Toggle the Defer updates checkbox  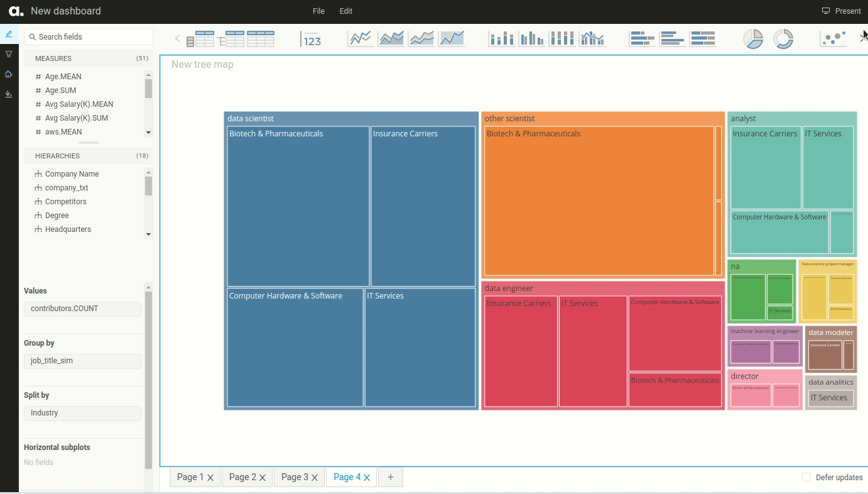point(806,478)
